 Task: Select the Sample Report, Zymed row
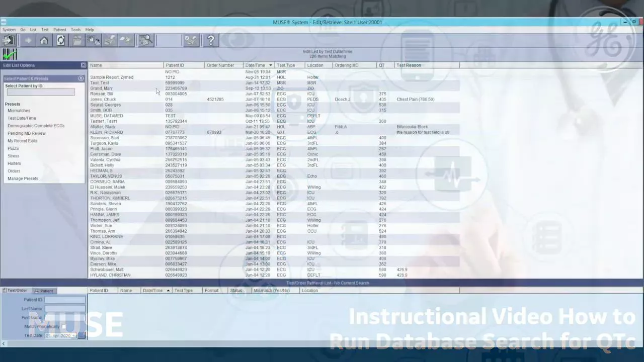coord(274,77)
